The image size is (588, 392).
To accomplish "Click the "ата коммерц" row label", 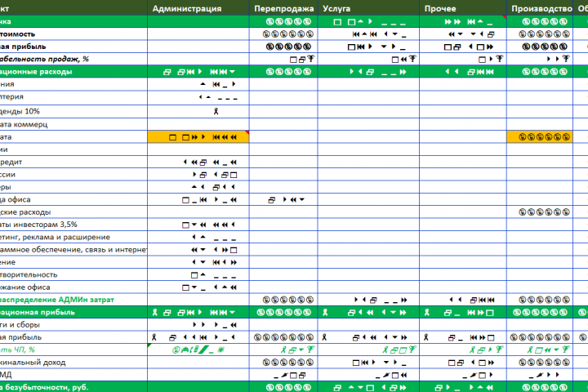I will pos(24,124).
